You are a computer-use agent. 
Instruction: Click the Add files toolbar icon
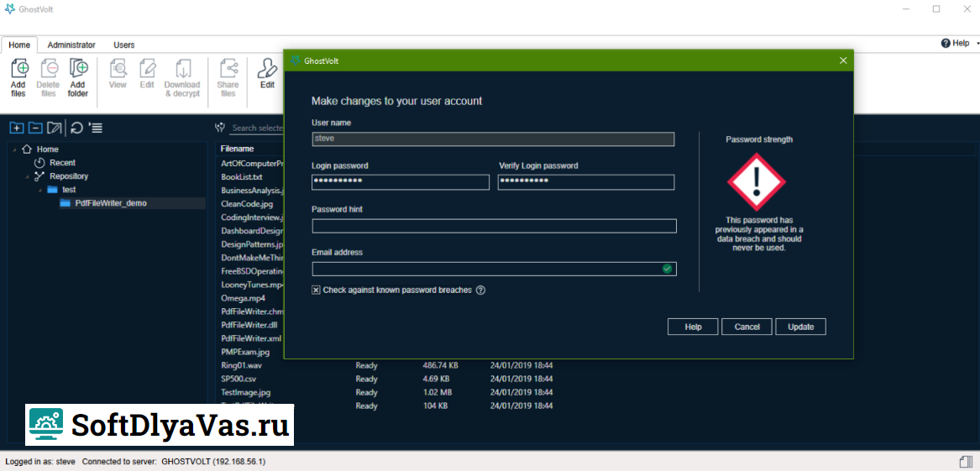pyautogui.click(x=19, y=67)
